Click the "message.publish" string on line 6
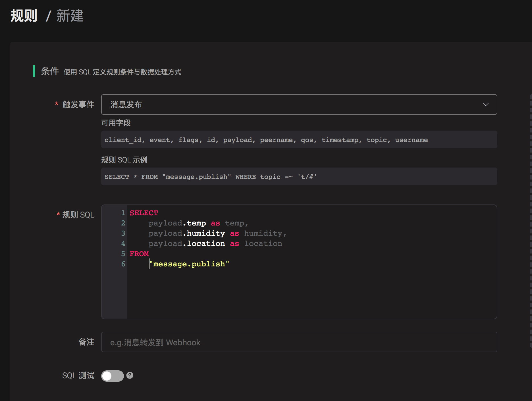This screenshot has height=401, width=532. click(189, 264)
